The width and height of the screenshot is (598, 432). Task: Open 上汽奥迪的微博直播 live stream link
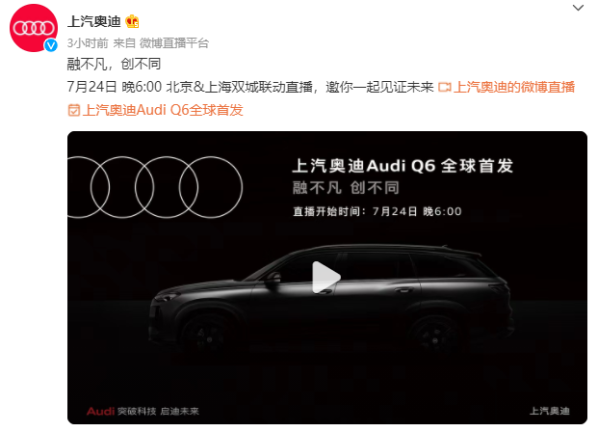514,87
